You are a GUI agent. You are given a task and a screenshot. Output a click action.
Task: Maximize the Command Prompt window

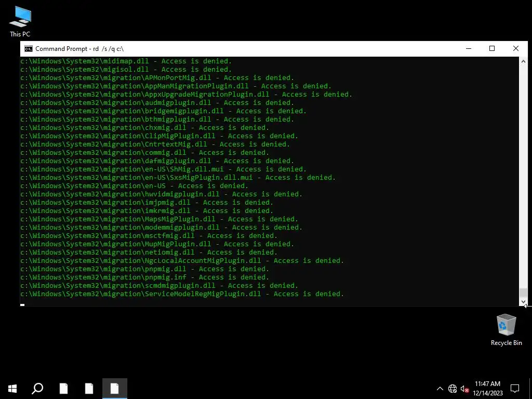(x=492, y=49)
